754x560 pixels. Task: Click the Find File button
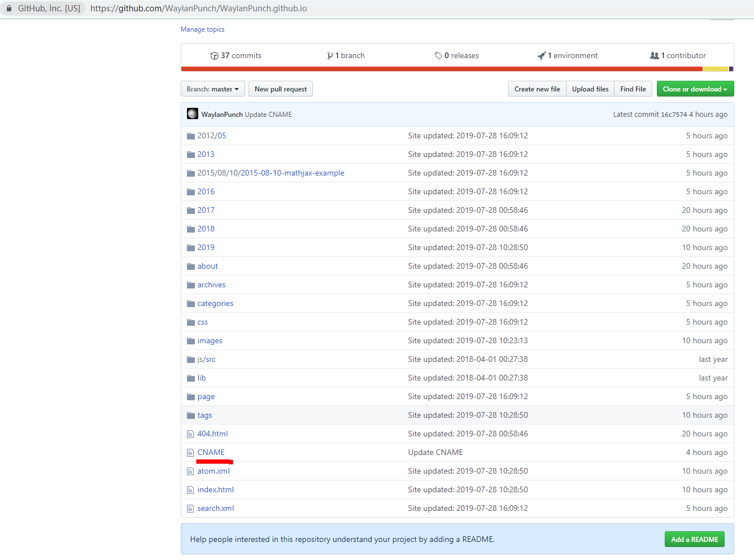[633, 89]
